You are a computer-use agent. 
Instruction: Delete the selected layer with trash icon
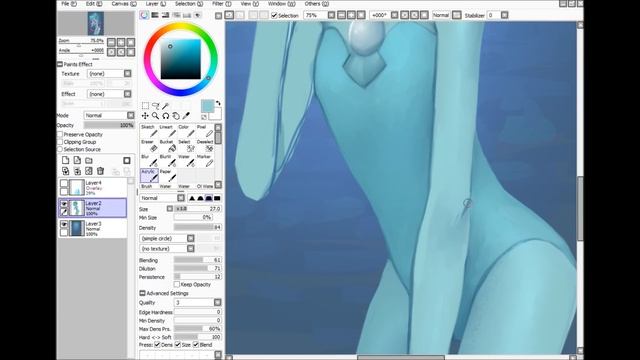tap(100, 171)
